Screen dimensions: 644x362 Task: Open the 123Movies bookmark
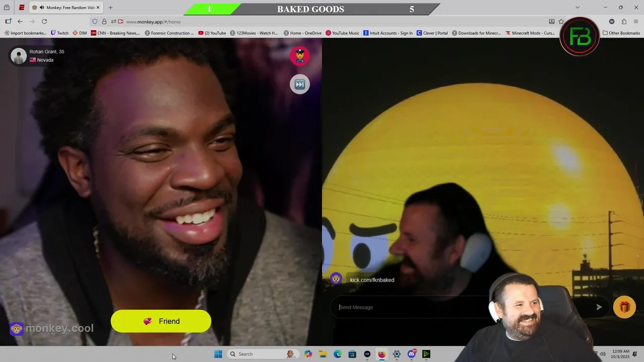click(254, 33)
